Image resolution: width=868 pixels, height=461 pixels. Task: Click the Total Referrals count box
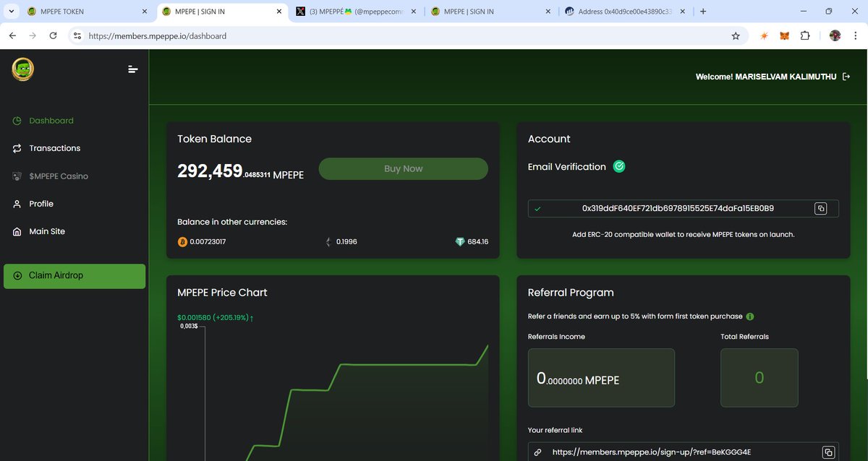point(759,377)
